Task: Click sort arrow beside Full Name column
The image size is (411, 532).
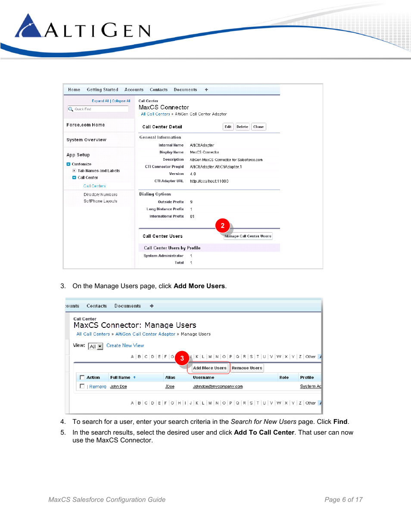Action: coord(134,377)
